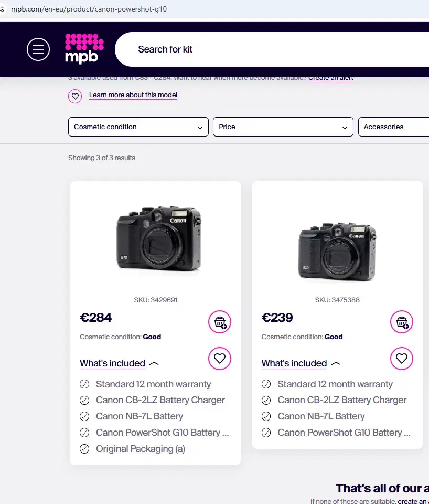Screen dimensions: 429x504
Task: Collapse What's included on the €239 listing
Action: pyautogui.click(x=294, y=363)
